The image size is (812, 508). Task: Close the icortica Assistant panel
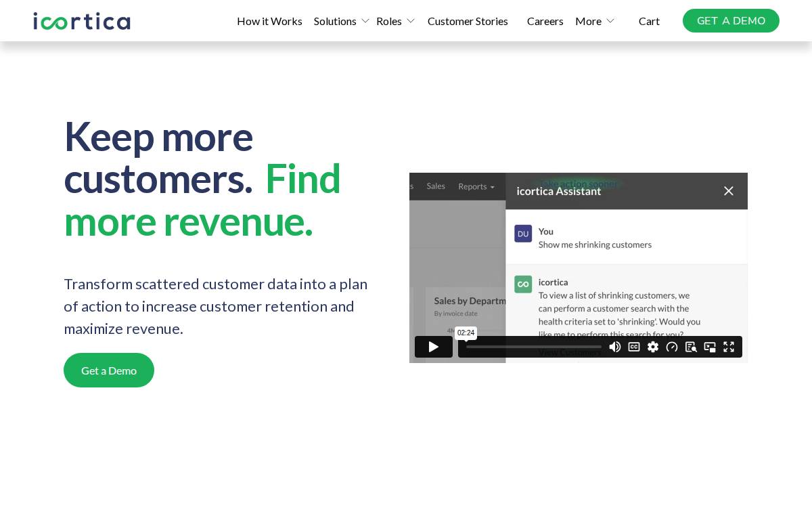coord(729,191)
